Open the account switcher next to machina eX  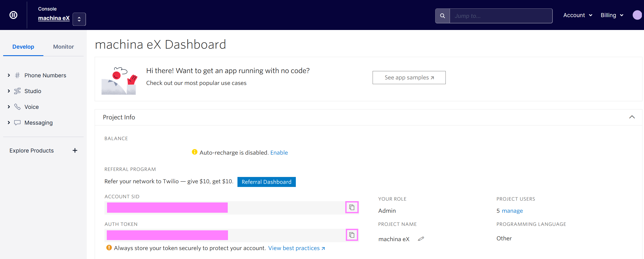(79, 19)
